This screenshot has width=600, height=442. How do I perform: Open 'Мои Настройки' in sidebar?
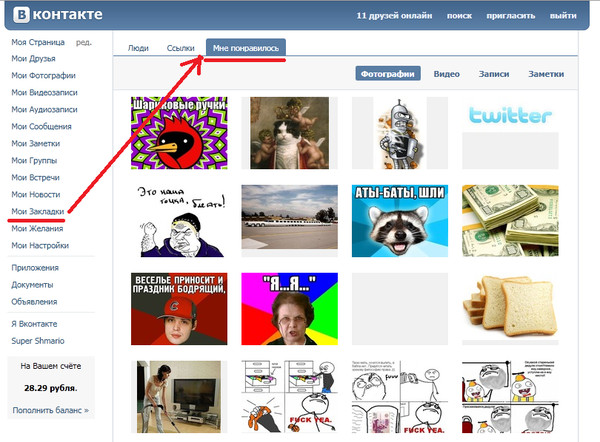click(x=40, y=245)
